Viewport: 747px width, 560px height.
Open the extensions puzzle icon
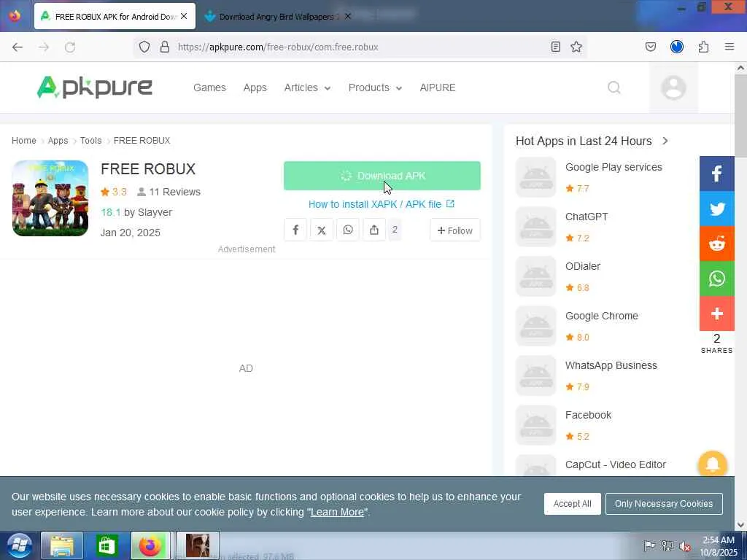[x=704, y=47]
